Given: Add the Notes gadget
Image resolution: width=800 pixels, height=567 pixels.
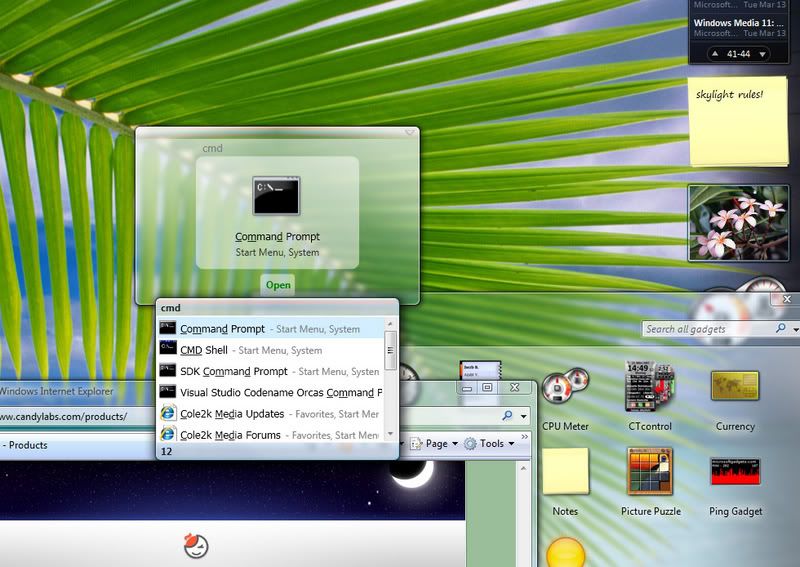Looking at the screenshot, I should (x=565, y=482).
